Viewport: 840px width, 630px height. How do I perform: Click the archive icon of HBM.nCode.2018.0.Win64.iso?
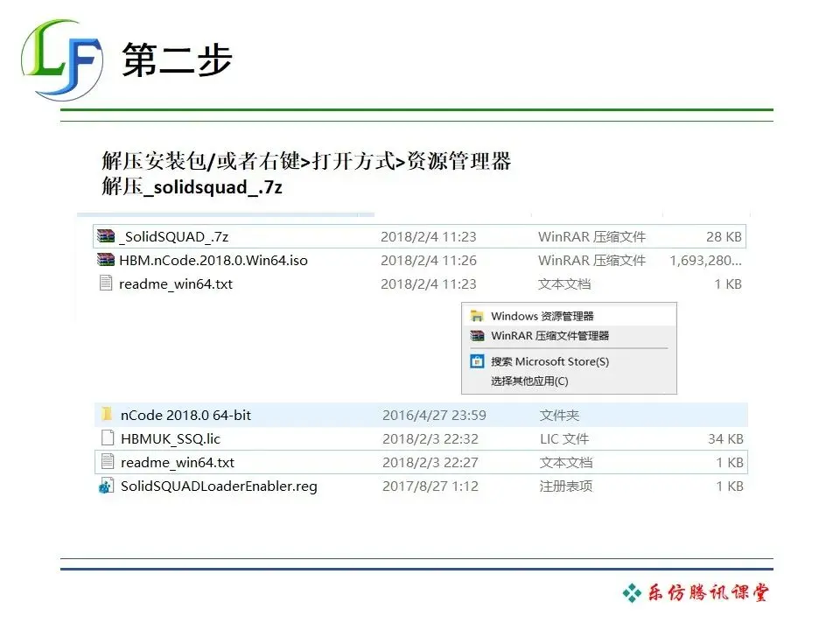click(106, 260)
